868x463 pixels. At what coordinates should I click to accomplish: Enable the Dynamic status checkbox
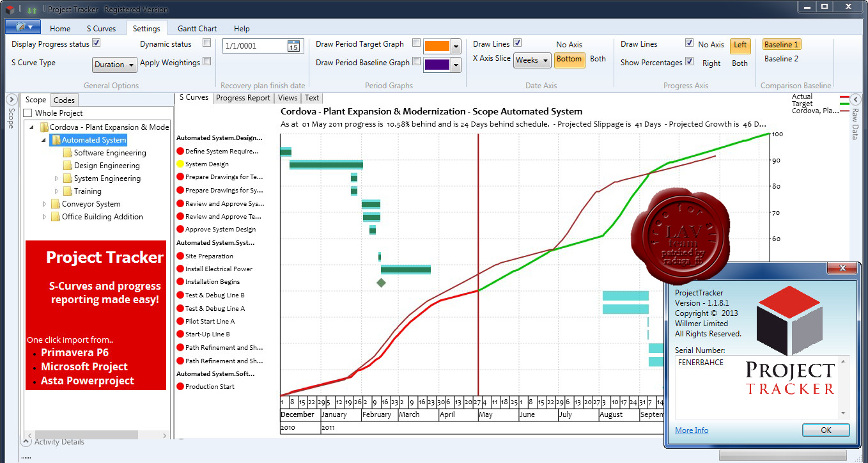206,43
